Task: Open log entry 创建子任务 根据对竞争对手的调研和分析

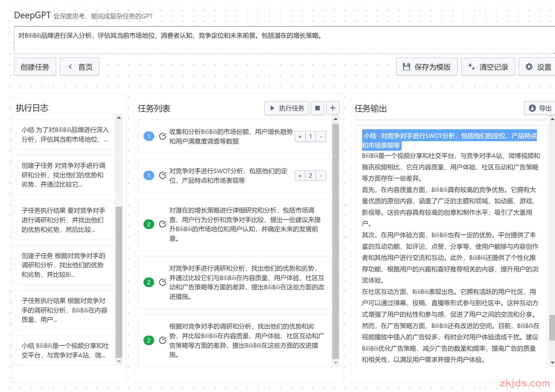Action: [65, 265]
